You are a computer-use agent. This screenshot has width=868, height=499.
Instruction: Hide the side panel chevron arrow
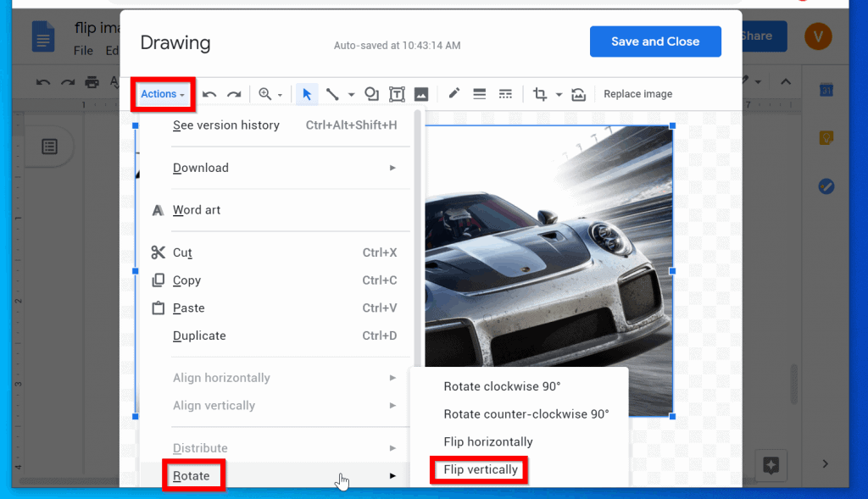tap(825, 463)
